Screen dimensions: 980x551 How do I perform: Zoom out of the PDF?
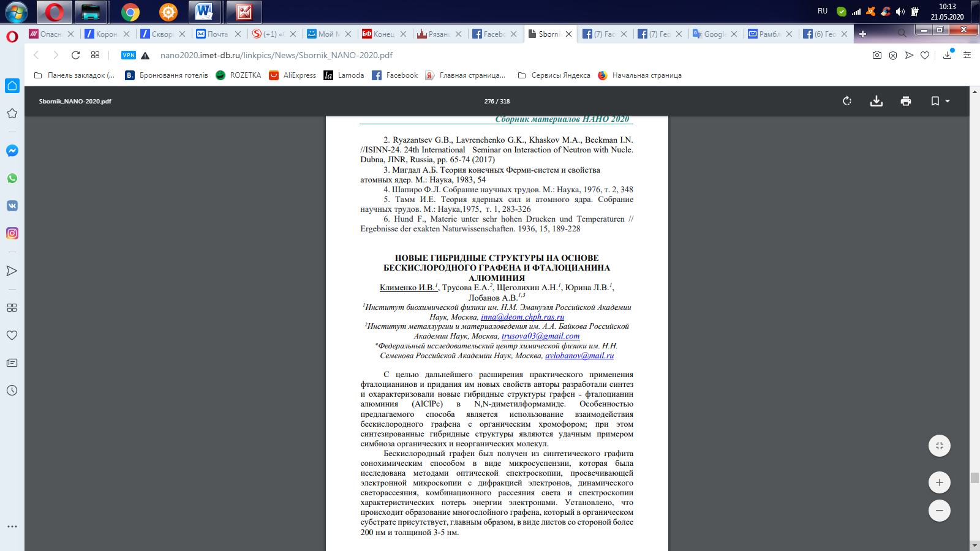[940, 511]
